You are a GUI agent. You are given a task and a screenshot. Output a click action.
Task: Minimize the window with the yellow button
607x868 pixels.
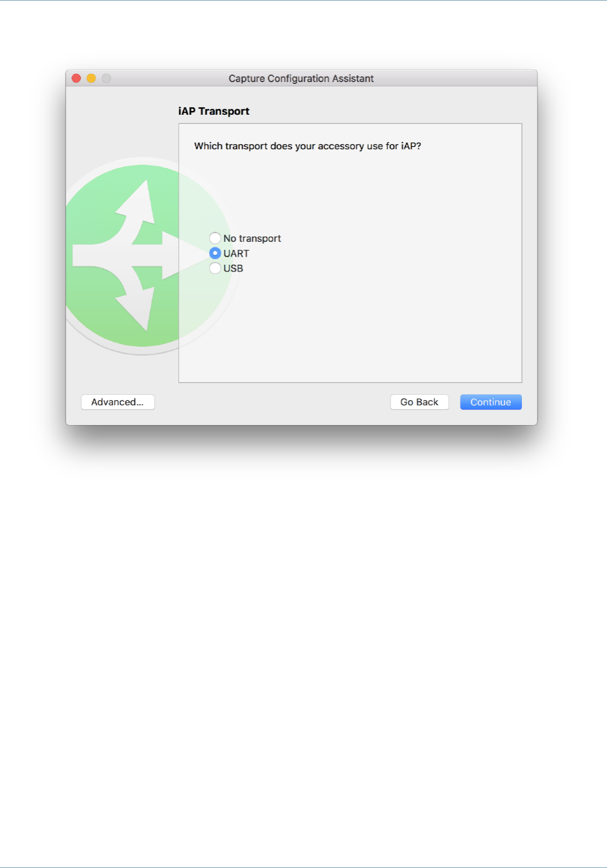click(x=91, y=78)
